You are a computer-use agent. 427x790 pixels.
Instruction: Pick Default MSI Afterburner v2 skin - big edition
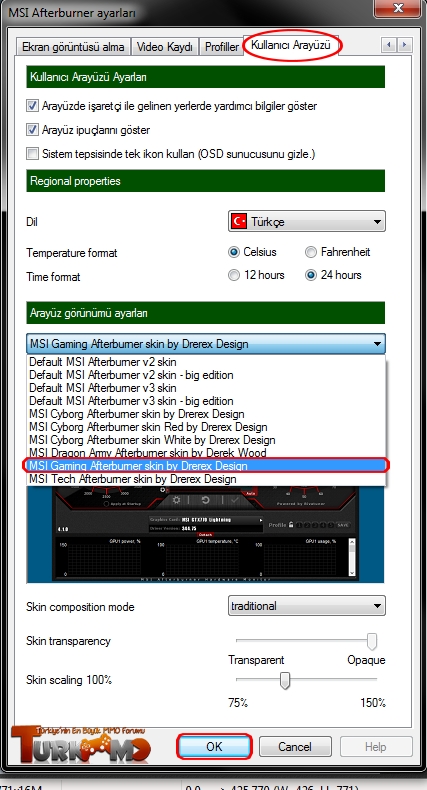206,375
